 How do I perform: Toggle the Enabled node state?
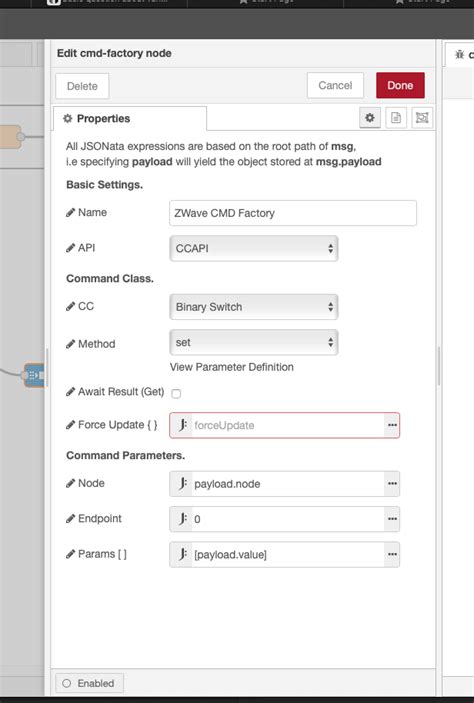tap(89, 683)
